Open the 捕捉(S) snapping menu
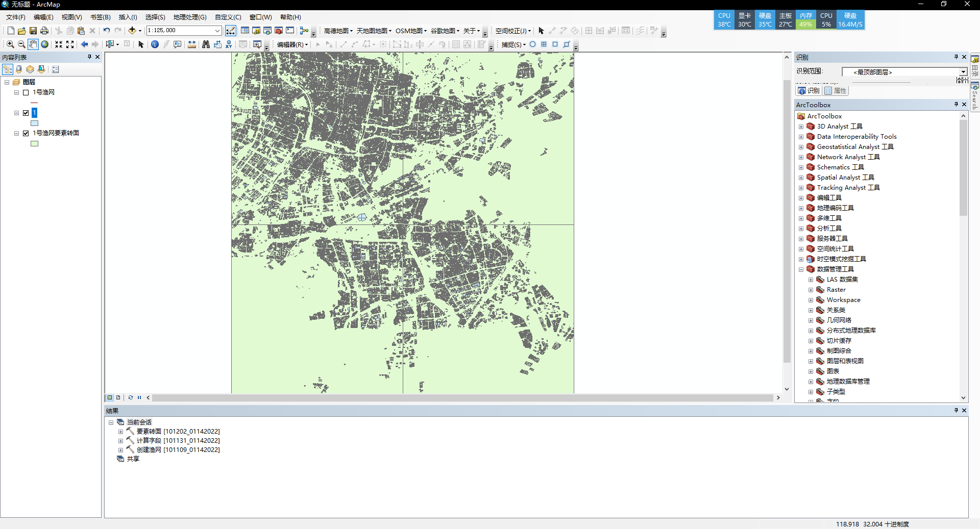980x529 pixels. pyautogui.click(x=513, y=44)
